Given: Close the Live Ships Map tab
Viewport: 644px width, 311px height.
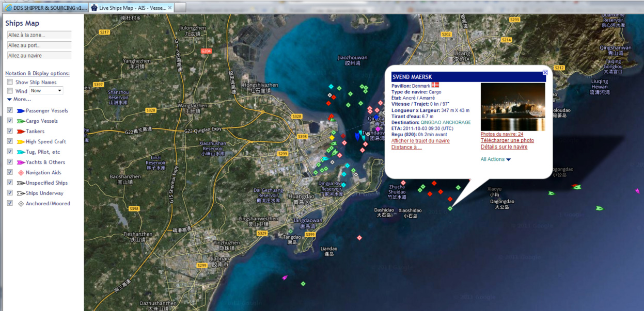Looking at the screenshot, I should [x=170, y=8].
